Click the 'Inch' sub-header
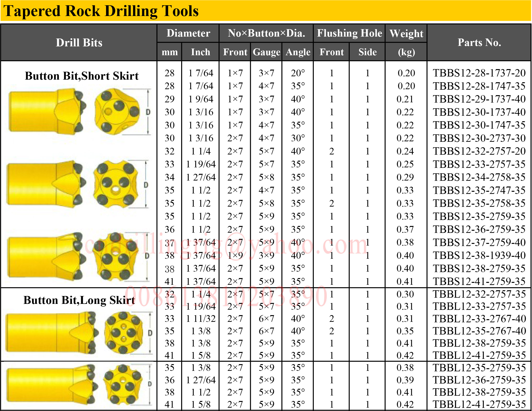 click(x=201, y=52)
